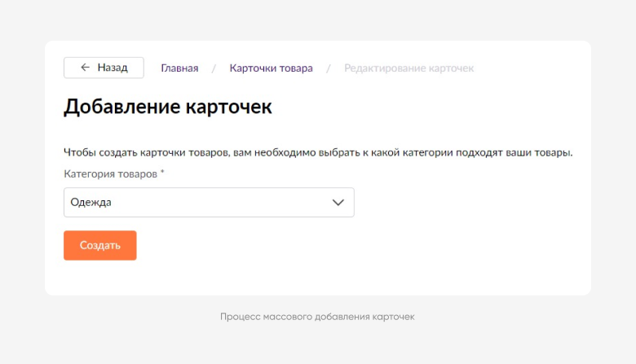Click the Создать button
636x364 pixels.
pos(100,245)
